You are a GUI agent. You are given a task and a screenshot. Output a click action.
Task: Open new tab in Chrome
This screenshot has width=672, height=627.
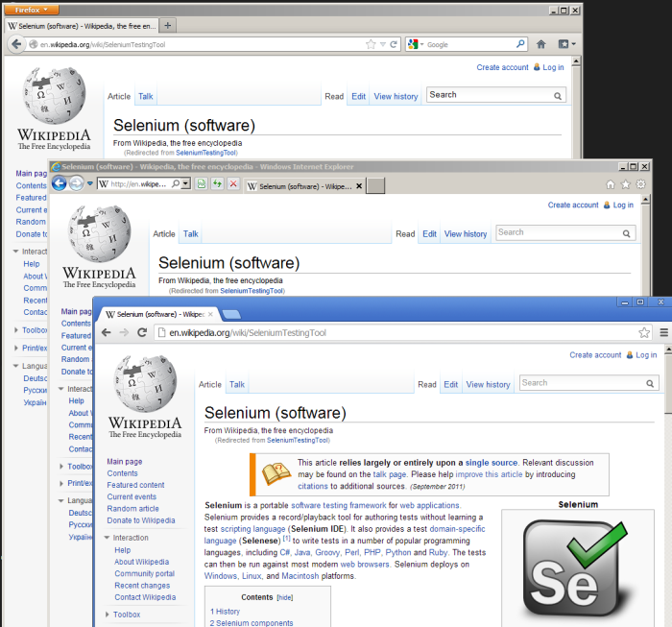click(x=232, y=315)
